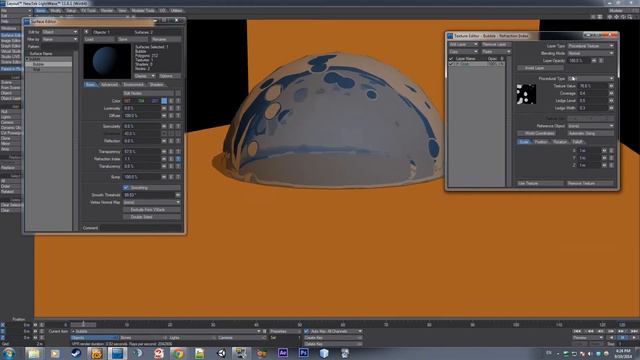
Task: Open Adobe After Effects from the taskbar
Action: tap(282, 353)
